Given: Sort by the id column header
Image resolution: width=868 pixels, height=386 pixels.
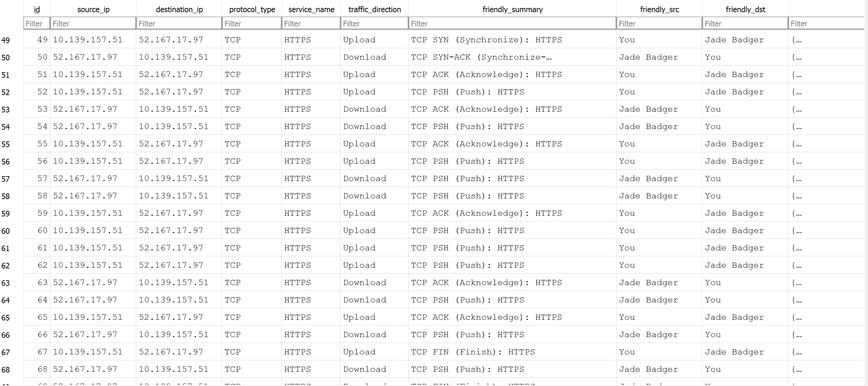Looking at the screenshot, I should tap(37, 9).
